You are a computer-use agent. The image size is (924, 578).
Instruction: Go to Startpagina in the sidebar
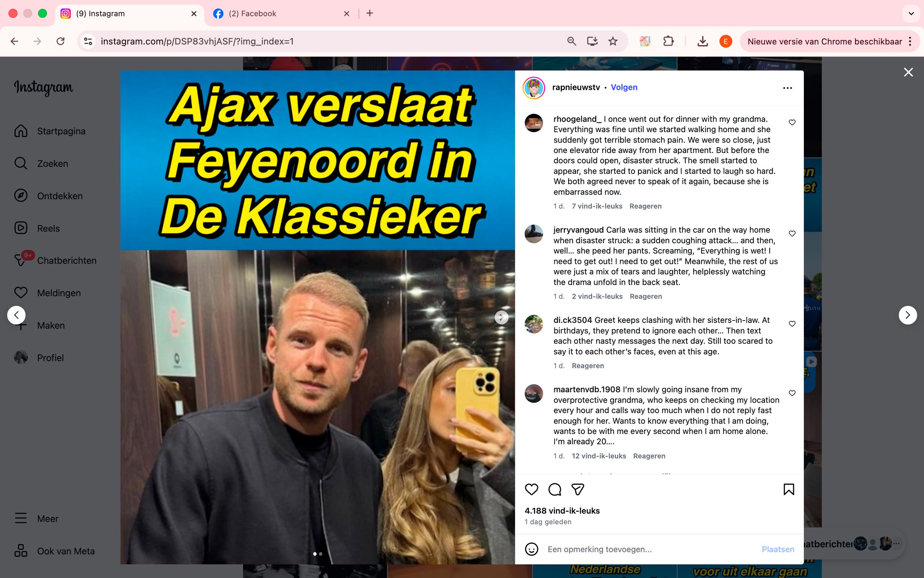(x=50, y=131)
